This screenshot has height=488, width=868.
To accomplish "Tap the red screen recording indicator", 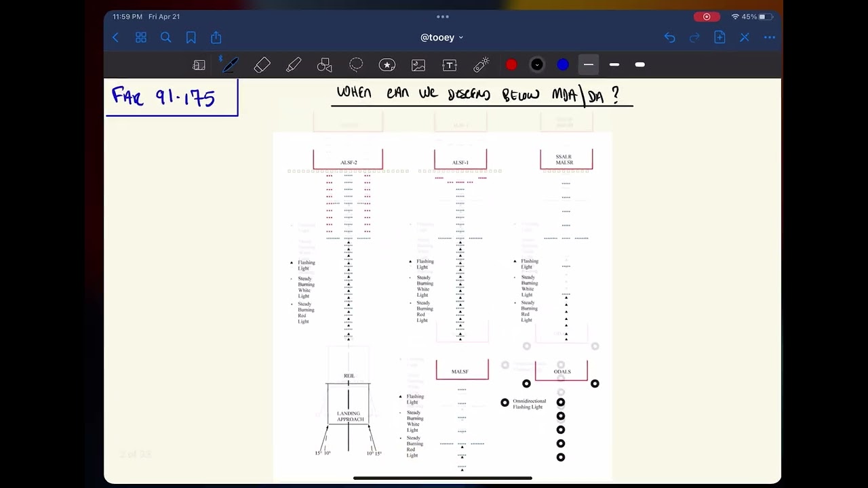I will (707, 17).
